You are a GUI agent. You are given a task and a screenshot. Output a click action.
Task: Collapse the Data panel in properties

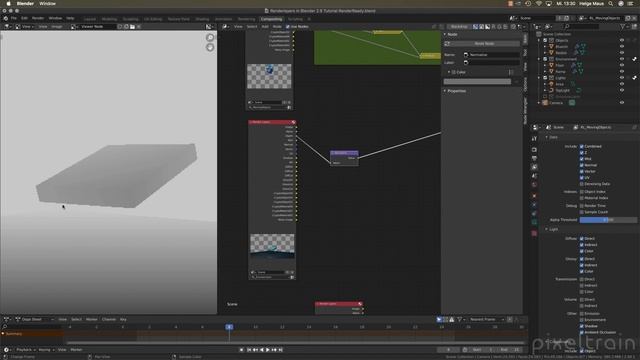pos(547,138)
